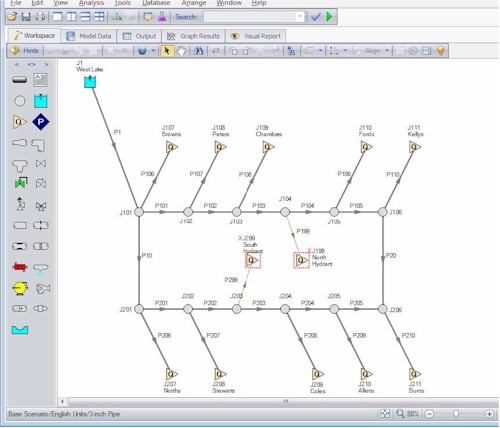
Task: Click into the Search input field
Action: tap(250, 17)
